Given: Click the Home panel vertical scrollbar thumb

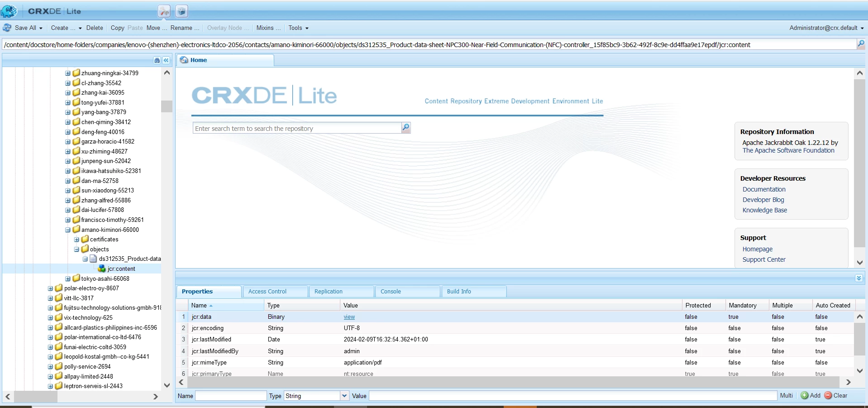Looking at the screenshot, I should click(x=859, y=163).
